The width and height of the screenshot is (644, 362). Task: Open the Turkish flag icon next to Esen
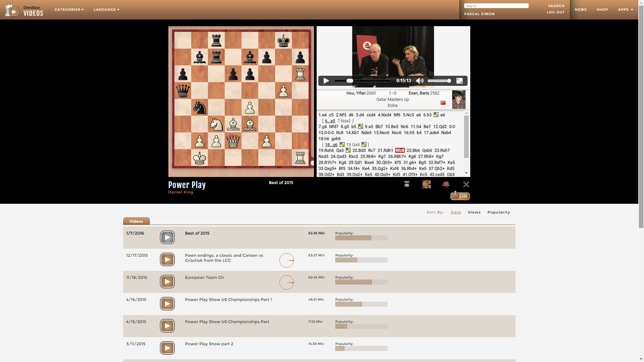coord(443,103)
